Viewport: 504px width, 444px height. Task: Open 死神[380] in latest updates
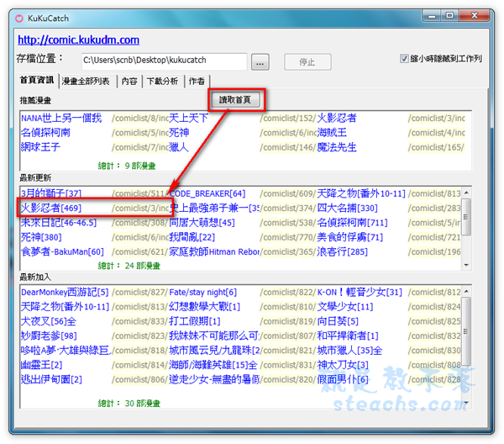41,237
